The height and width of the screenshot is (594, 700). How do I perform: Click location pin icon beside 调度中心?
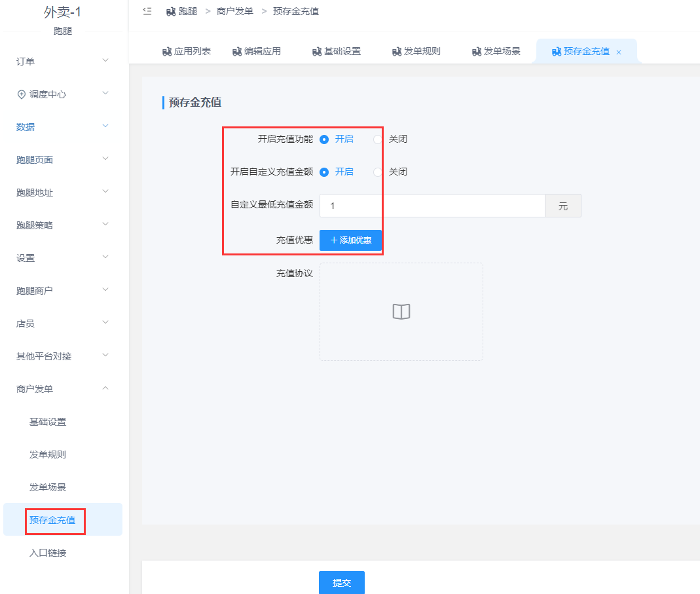click(x=22, y=94)
